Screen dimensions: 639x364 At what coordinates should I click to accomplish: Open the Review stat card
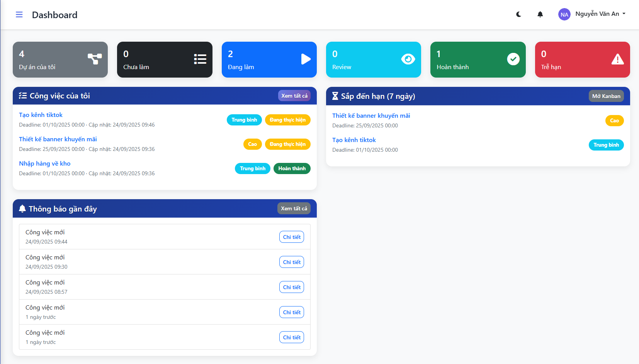(374, 59)
